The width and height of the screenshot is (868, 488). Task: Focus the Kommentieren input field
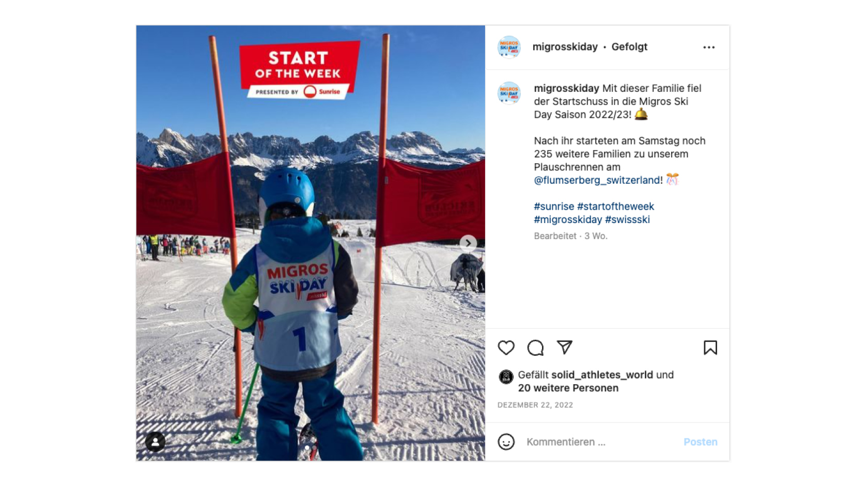pyautogui.click(x=599, y=442)
